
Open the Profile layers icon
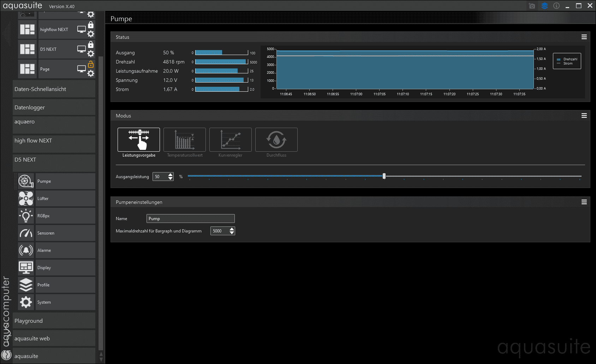click(x=26, y=285)
